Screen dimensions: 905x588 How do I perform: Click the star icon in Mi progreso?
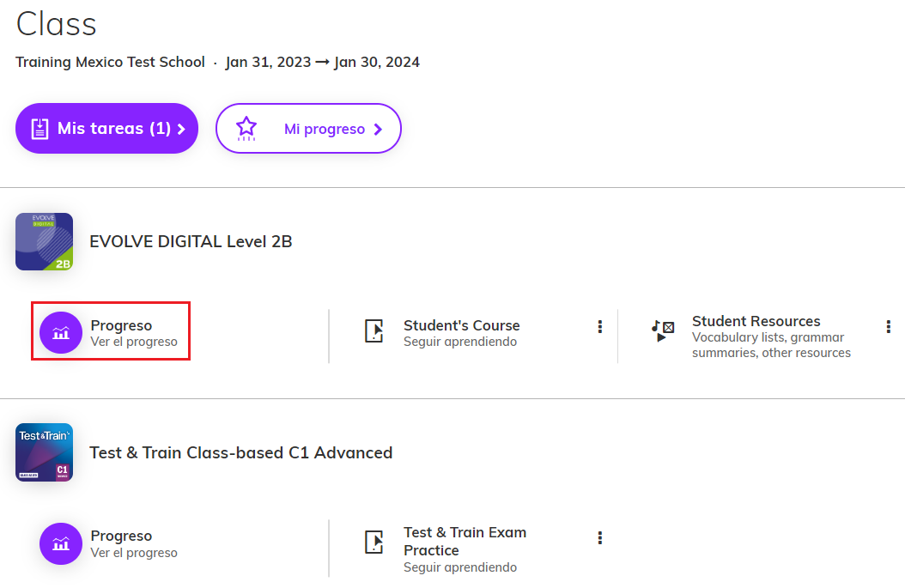246,129
